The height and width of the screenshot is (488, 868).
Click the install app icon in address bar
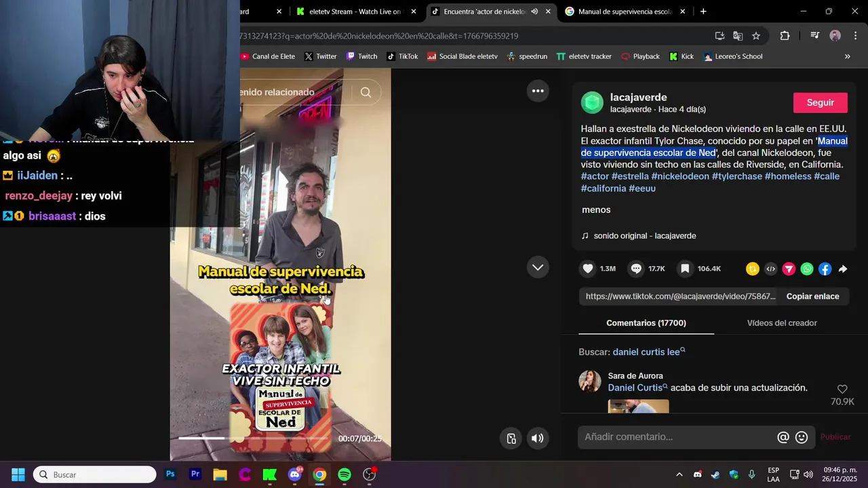coord(719,36)
